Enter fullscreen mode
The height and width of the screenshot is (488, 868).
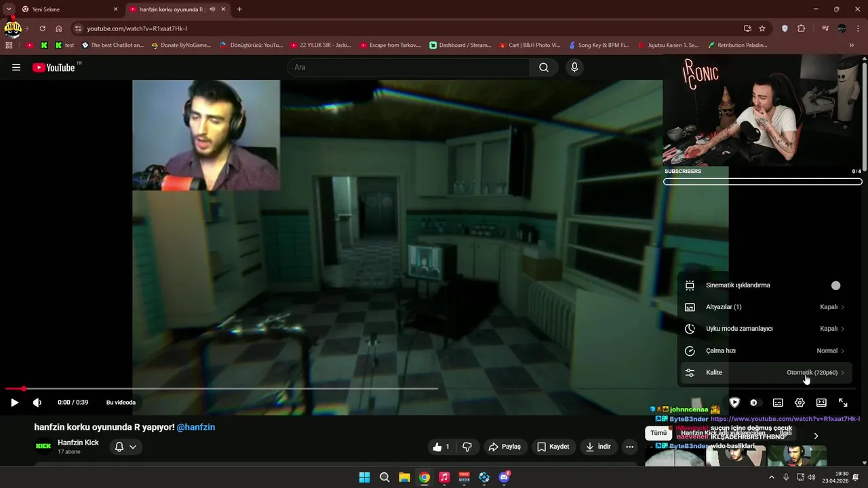point(843,403)
